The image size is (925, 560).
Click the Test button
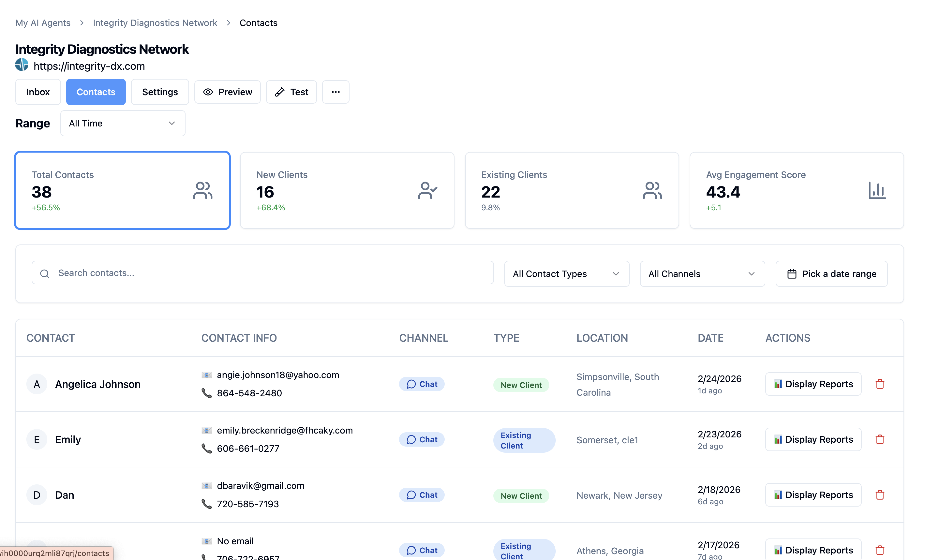pyautogui.click(x=291, y=92)
